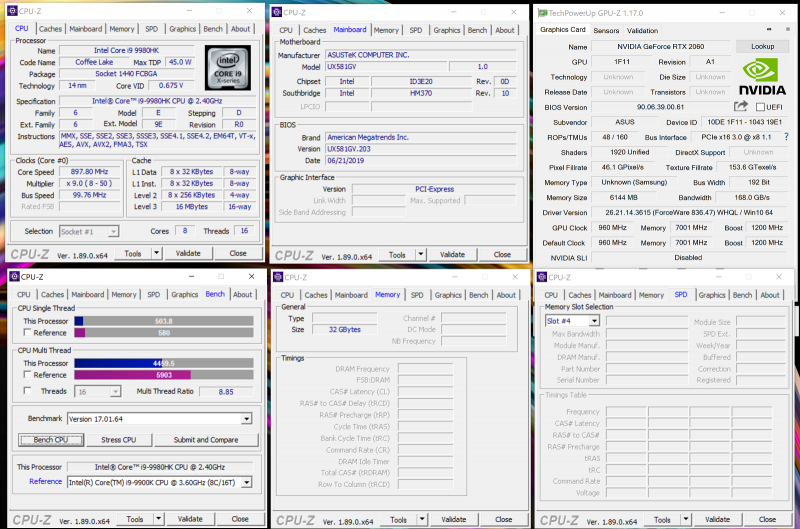Select the SPD tab in the processor window
800x529 pixels.
coord(152,29)
